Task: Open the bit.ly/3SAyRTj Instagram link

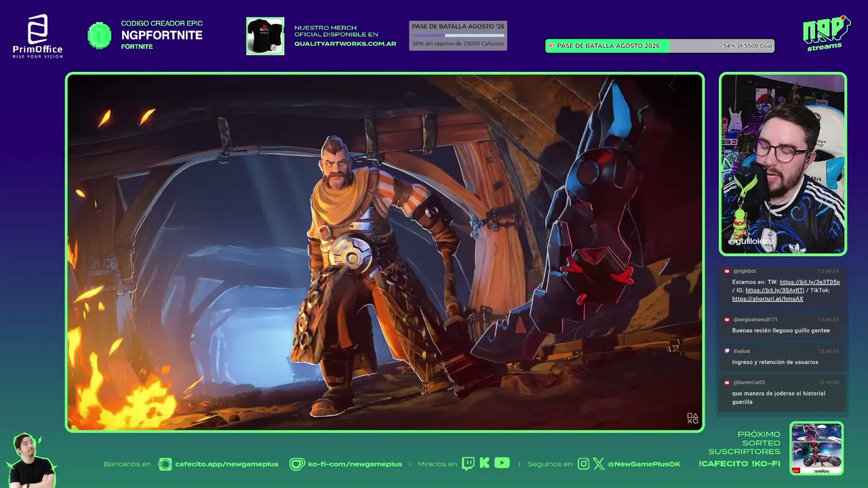Action: click(x=775, y=290)
